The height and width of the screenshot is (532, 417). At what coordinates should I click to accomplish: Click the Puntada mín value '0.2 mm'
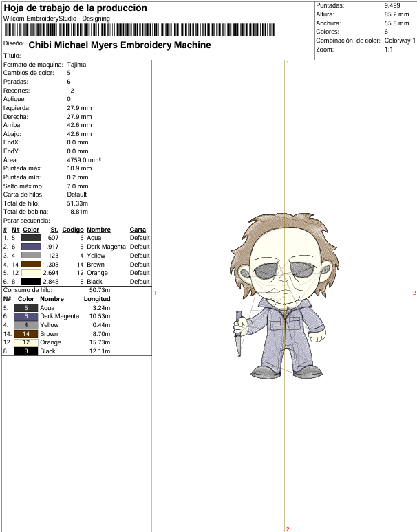coord(78,177)
